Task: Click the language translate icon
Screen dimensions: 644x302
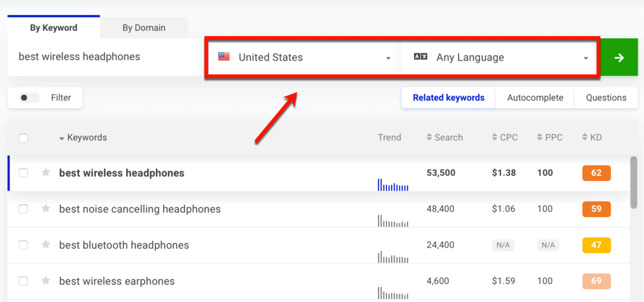Action: pos(421,57)
